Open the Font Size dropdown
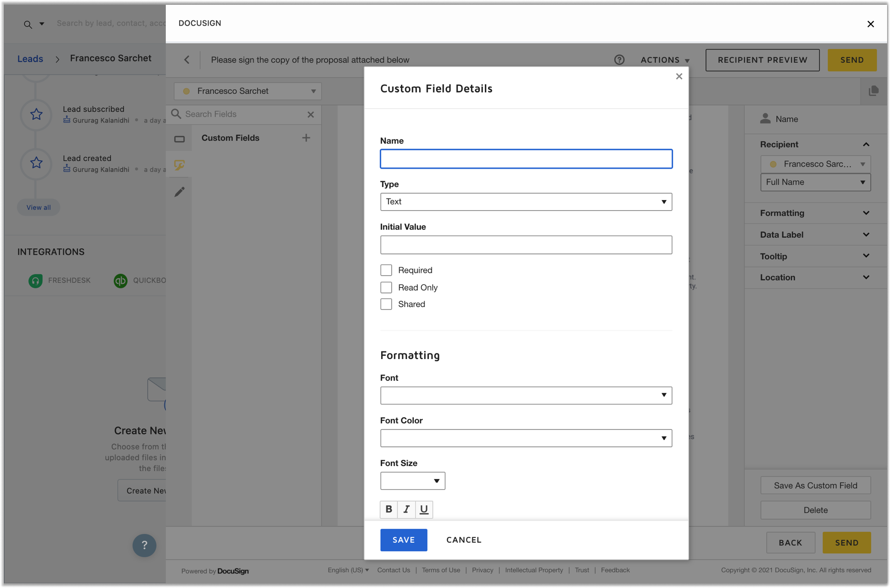Screen dimensions: 890x588 [412, 481]
